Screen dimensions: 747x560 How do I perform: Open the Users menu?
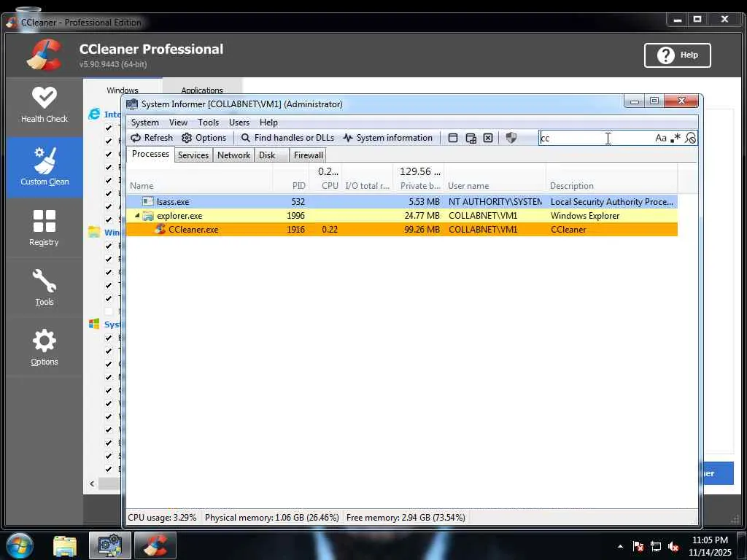pos(239,122)
